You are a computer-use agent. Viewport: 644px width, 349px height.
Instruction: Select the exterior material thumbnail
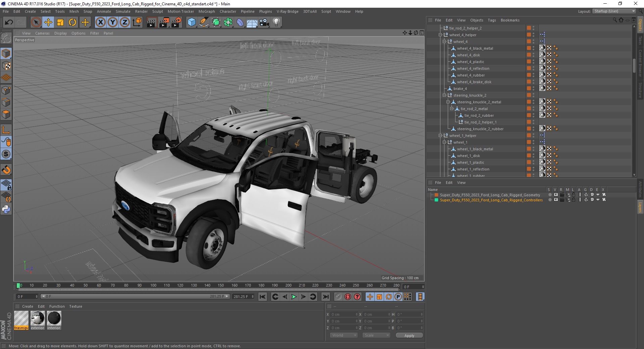pos(37,318)
